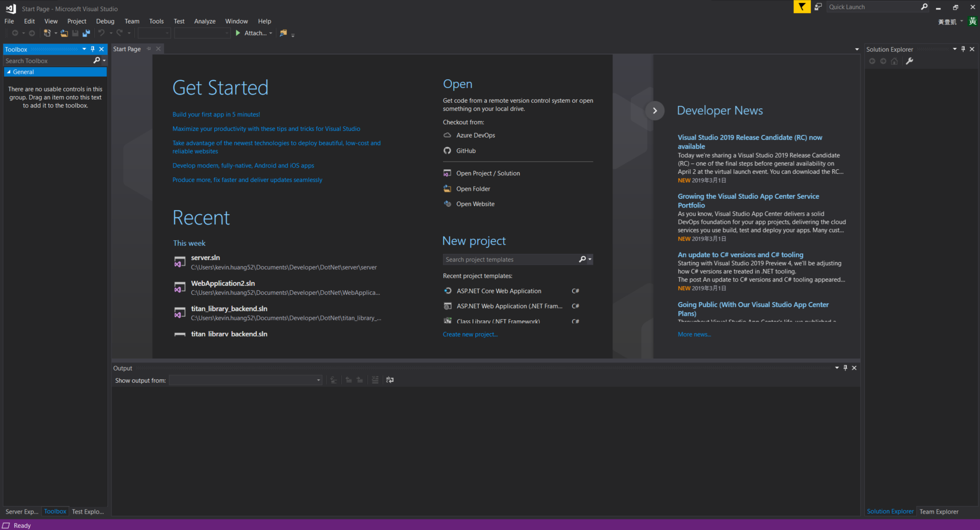Open the Debug menu
980x530 pixels.
click(105, 21)
